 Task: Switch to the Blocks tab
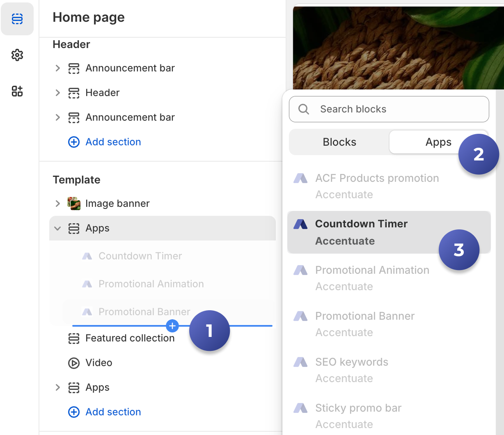coord(339,142)
